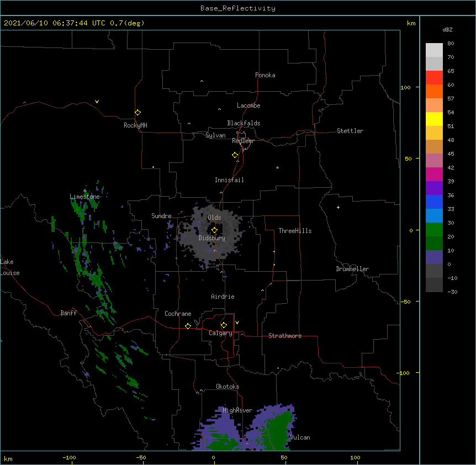Click the Lacombe city label
This screenshot has height=465, width=476.
[248, 105]
